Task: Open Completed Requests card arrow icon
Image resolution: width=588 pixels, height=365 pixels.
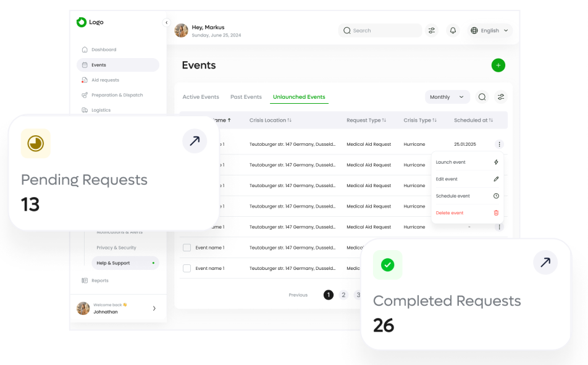Action: tap(545, 262)
